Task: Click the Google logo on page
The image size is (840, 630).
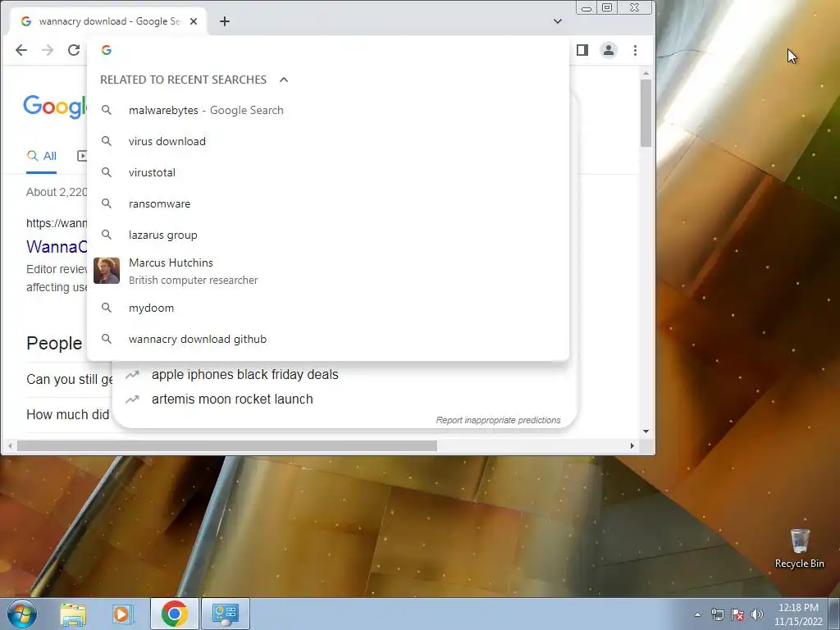Action: (x=55, y=106)
